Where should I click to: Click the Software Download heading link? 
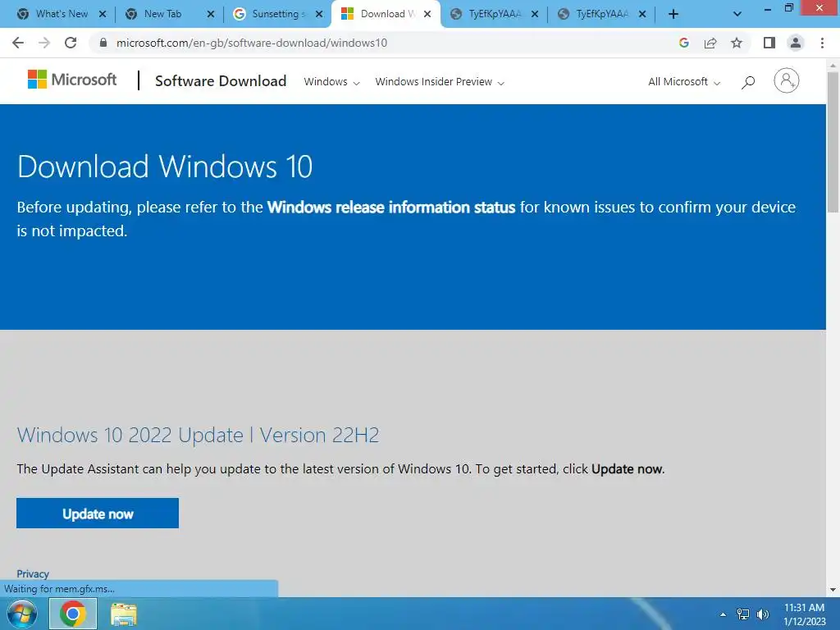[221, 81]
